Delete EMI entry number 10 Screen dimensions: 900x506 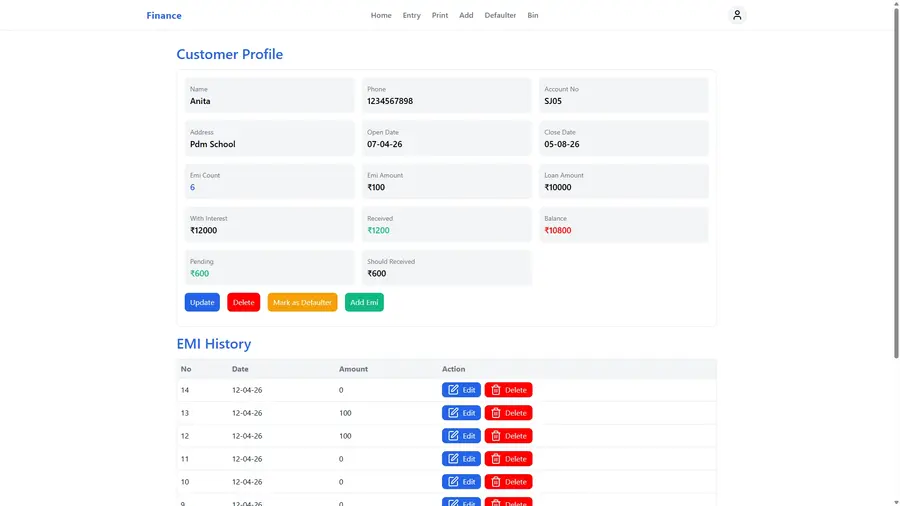509,482
